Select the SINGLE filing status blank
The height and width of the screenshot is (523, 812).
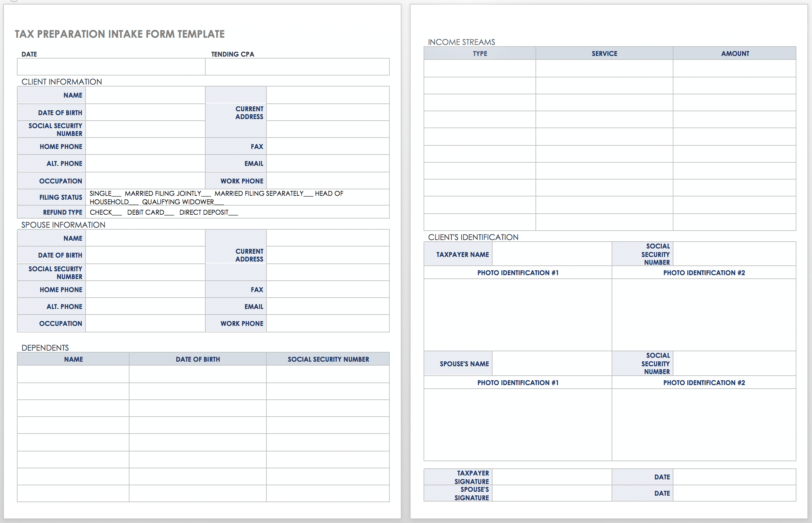click(x=116, y=194)
